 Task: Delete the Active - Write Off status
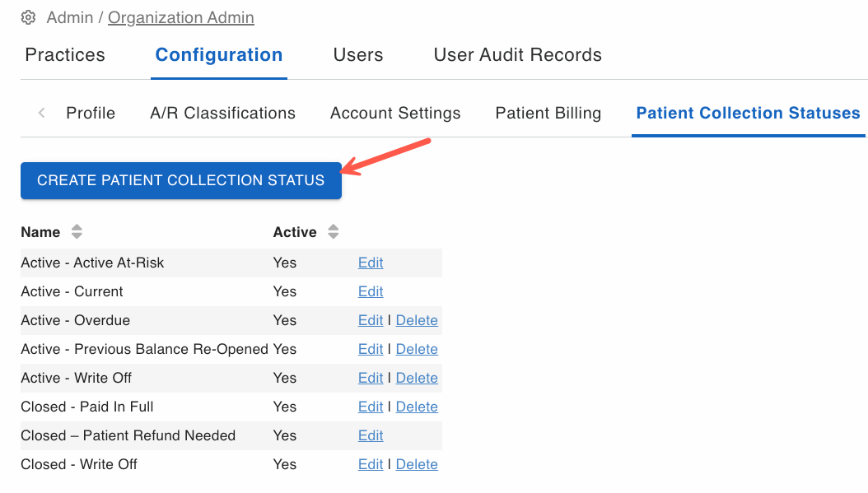pyautogui.click(x=417, y=378)
